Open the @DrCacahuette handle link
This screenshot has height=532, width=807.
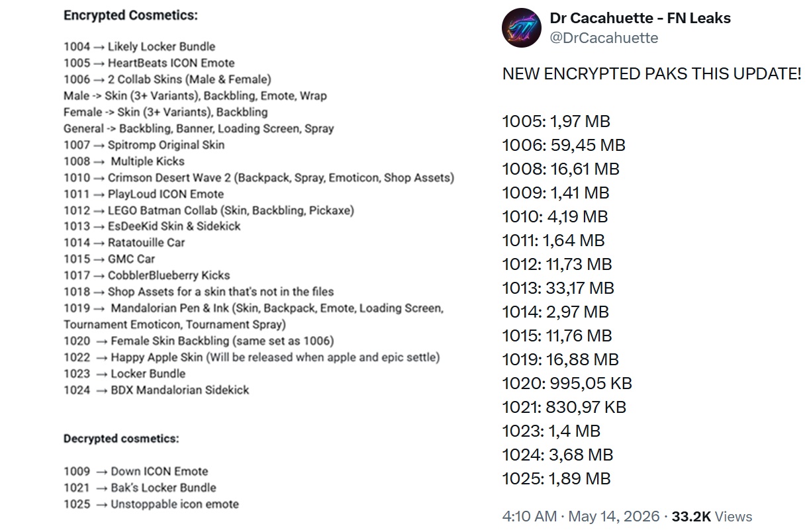(x=604, y=38)
